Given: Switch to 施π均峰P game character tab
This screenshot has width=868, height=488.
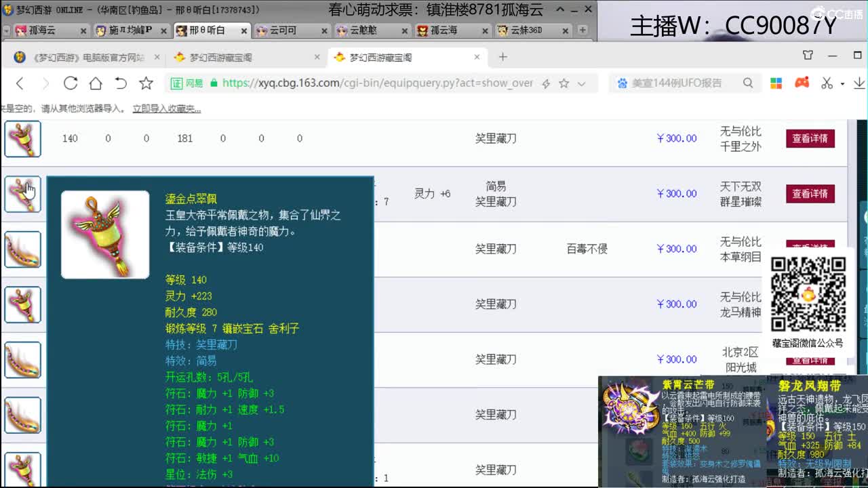Looking at the screenshot, I should [130, 30].
